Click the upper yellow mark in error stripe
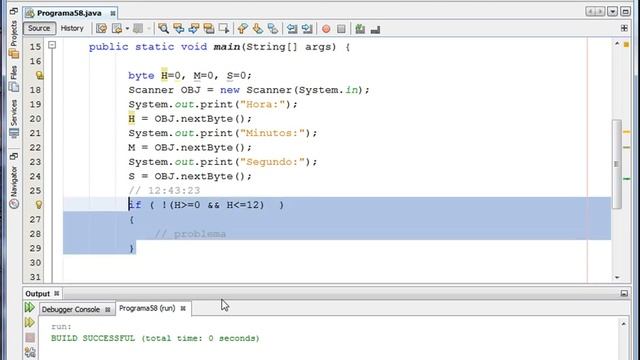The image size is (640, 360). pyautogui.click(x=627, y=132)
